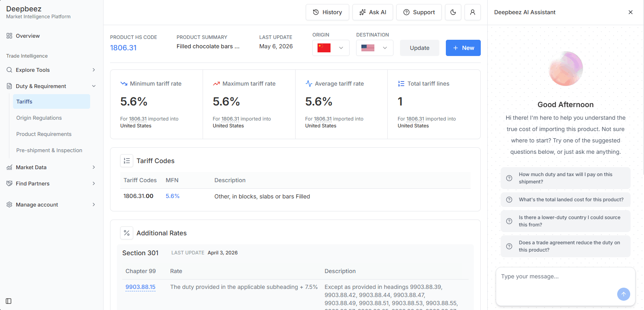644x310 pixels.
Task: Open the user profile icon
Action: (473, 12)
